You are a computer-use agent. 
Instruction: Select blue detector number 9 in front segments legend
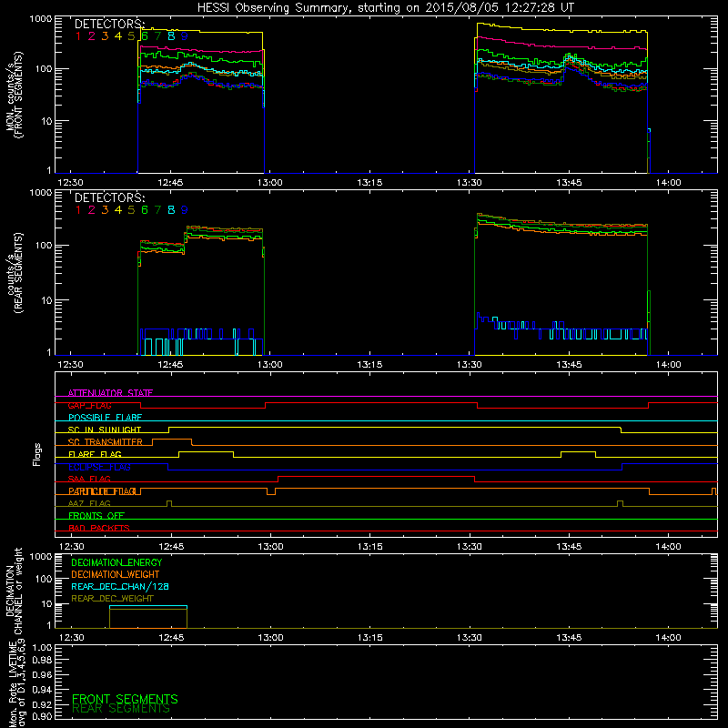(185, 35)
